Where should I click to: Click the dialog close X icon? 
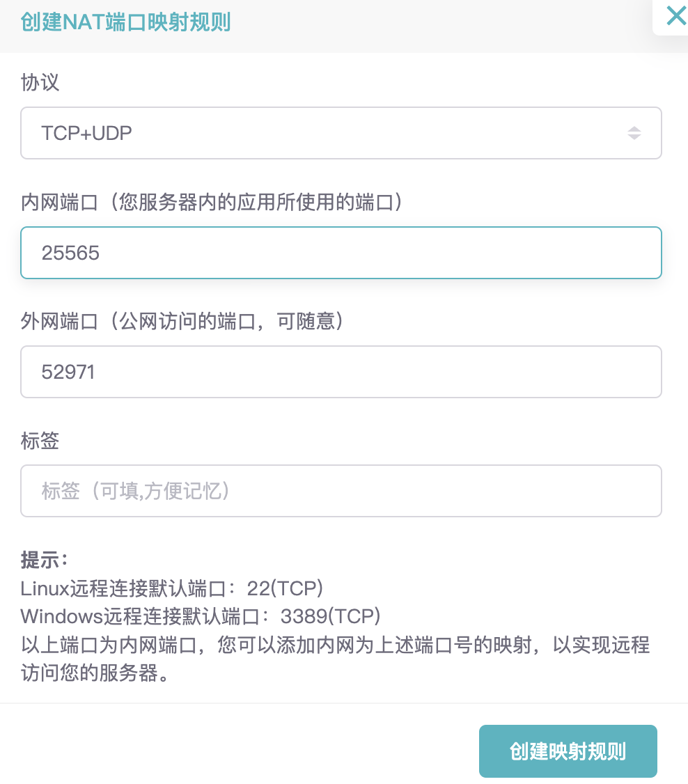pos(675,16)
